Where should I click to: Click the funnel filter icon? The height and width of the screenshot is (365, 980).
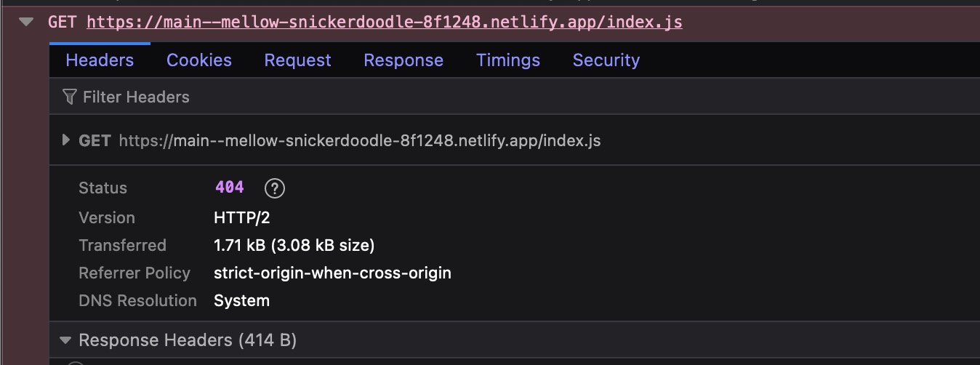pyautogui.click(x=70, y=97)
